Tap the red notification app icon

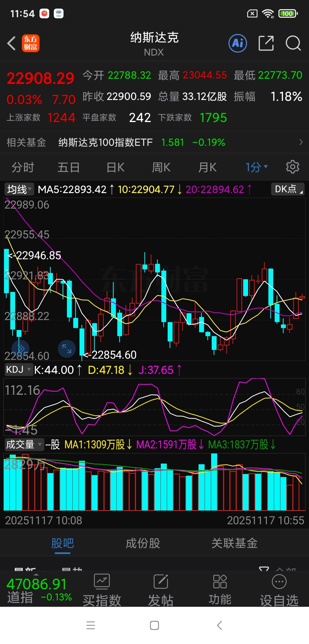(x=44, y=13)
